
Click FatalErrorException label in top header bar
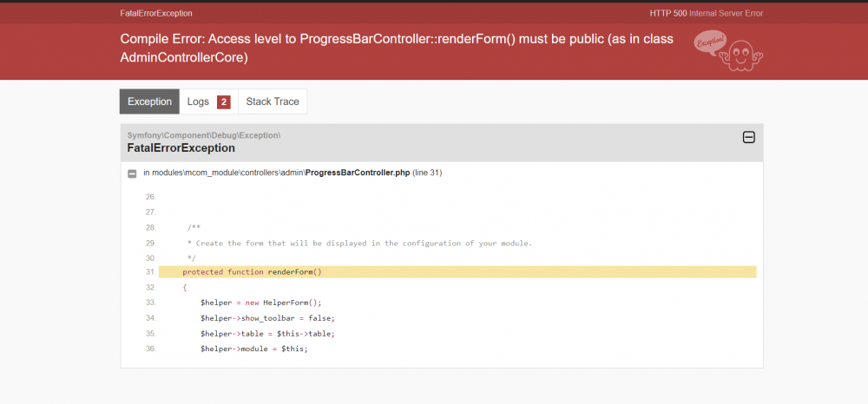tap(156, 13)
